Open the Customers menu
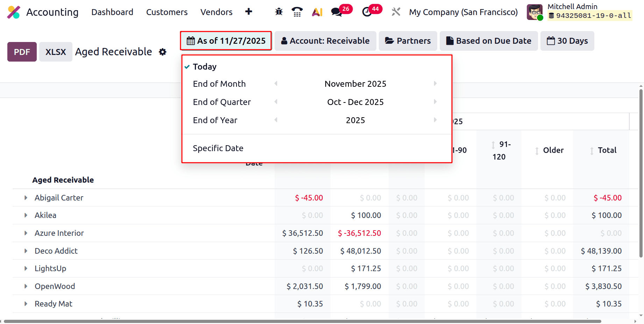The image size is (644, 324). [167, 12]
